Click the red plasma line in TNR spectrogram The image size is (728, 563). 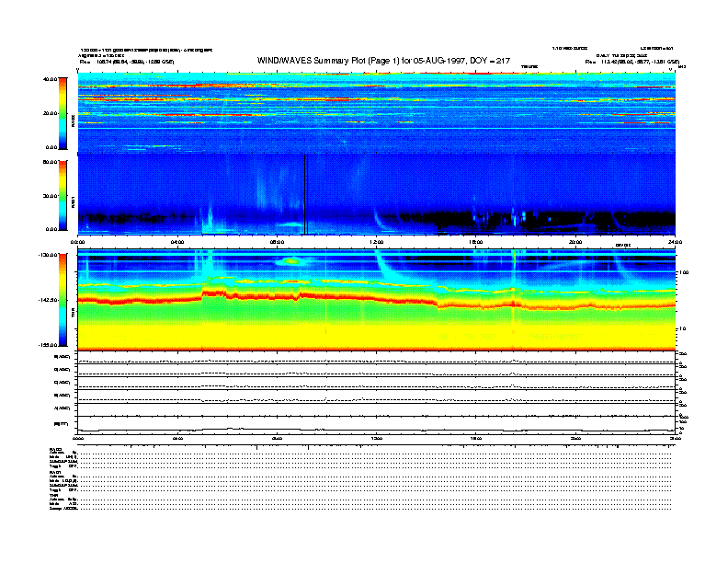pos(376,300)
